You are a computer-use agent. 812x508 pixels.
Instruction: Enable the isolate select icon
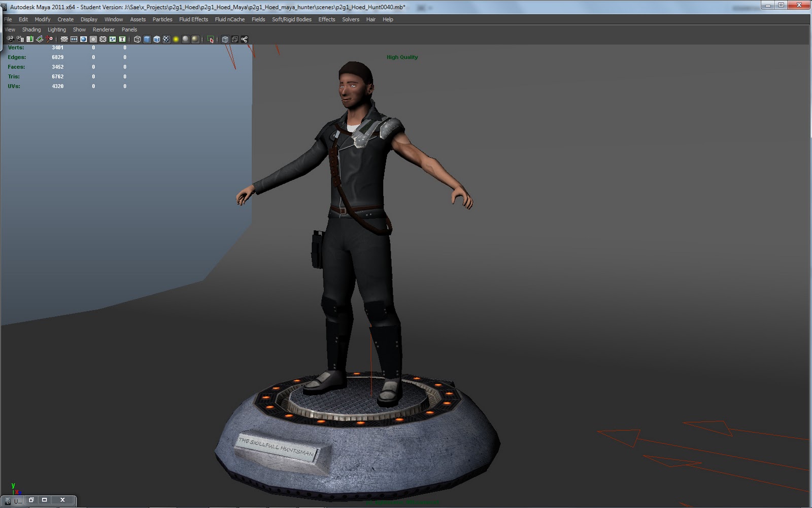point(210,39)
